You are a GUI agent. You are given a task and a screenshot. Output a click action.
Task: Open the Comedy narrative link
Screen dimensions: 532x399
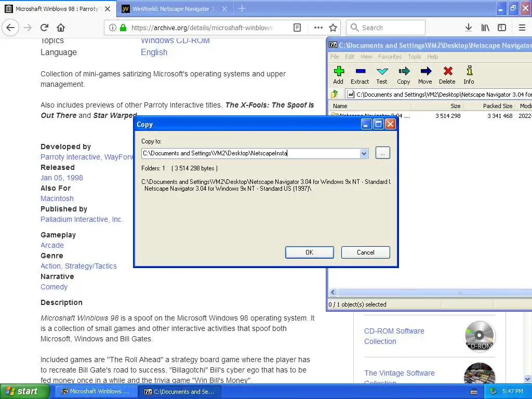pyautogui.click(x=54, y=287)
